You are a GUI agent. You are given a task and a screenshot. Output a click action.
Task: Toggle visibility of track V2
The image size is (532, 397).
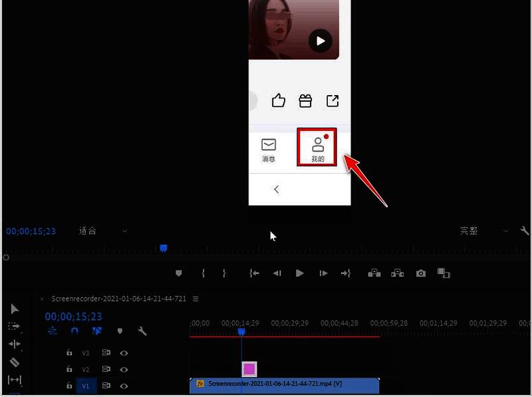[x=124, y=369]
